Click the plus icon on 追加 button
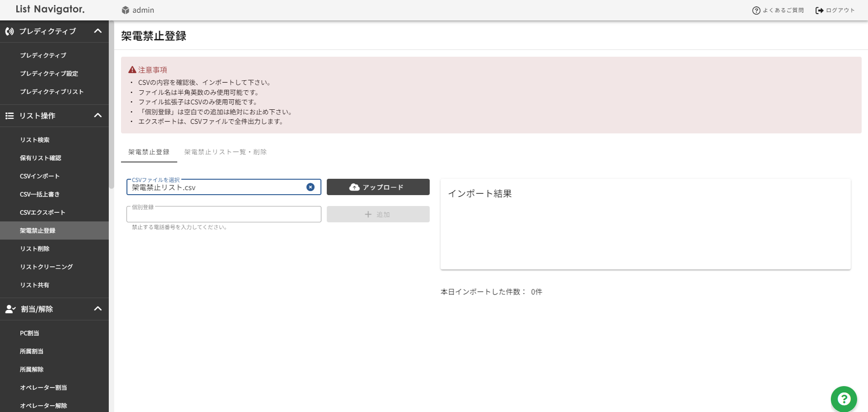 click(368, 214)
